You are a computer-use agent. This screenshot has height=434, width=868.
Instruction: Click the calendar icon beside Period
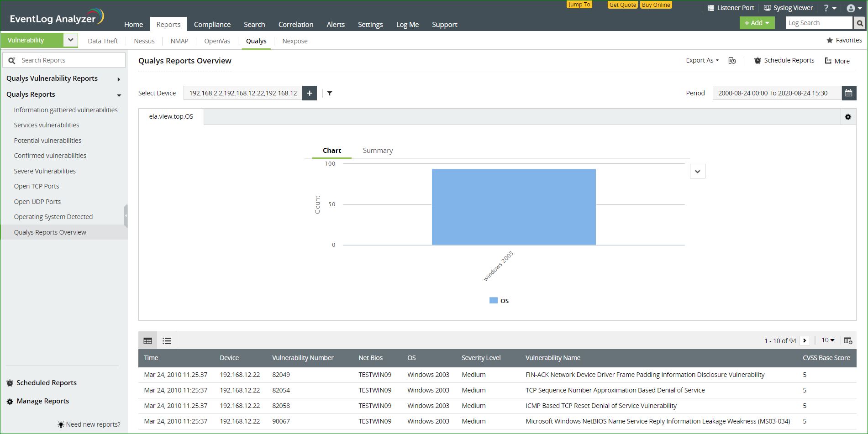[x=848, y=93]
